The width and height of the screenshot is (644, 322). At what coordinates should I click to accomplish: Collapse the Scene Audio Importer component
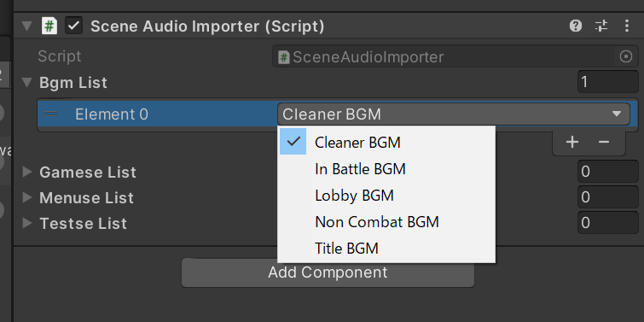(27, 26)
